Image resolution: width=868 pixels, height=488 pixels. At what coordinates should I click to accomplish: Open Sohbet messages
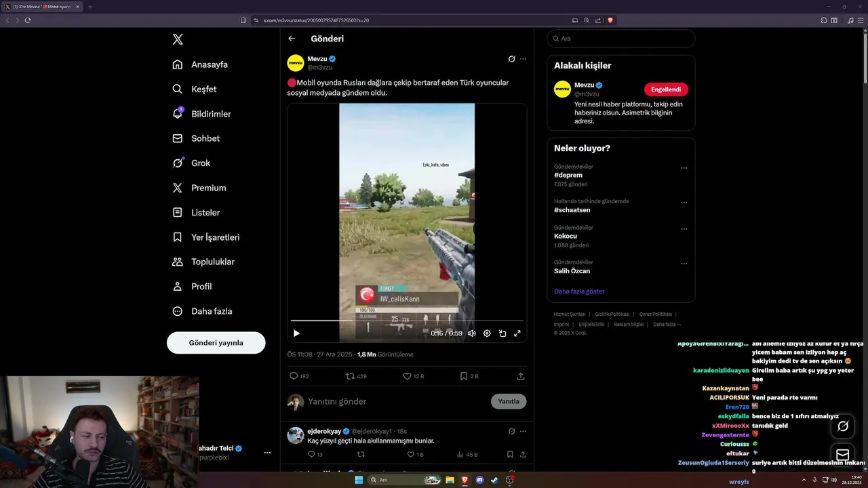[x=196, y=138]
